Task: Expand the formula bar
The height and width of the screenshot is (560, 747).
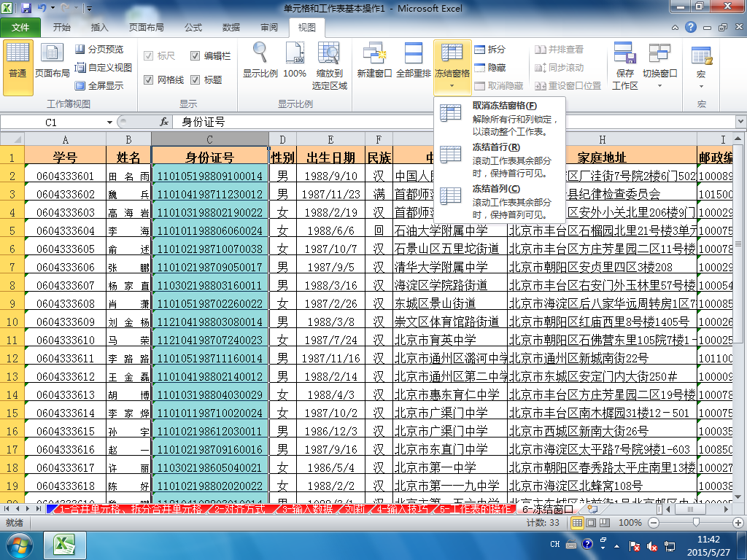Action: tap(740, 122)
